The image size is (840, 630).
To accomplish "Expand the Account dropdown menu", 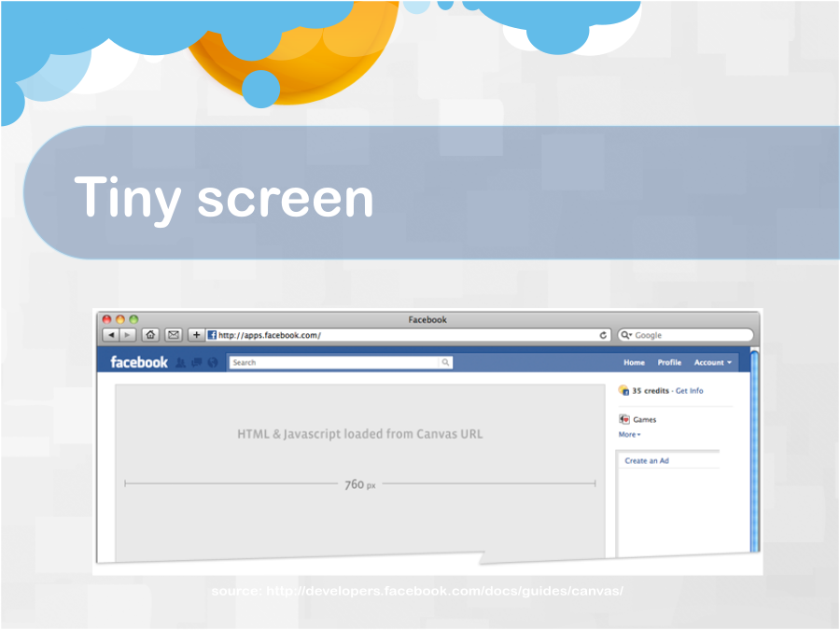I will click(x=712, y=362).
